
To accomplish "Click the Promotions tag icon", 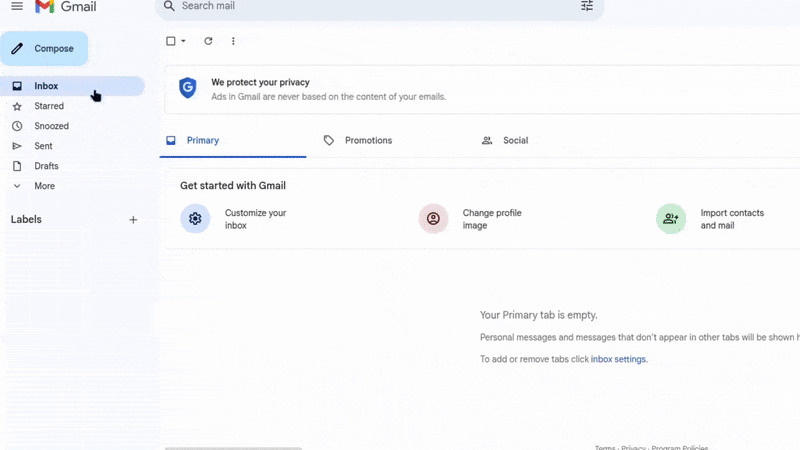I will click(x=329, y=140).
